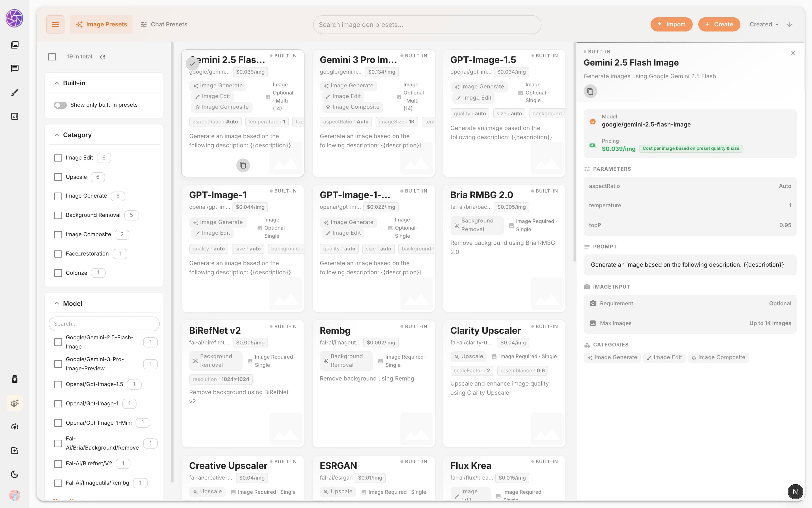Open the image gallery sidebar icon
This screenshot has height=508, width=812.
[x=14, y=45]
